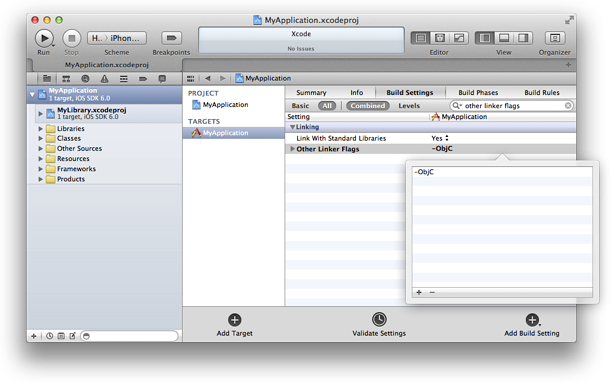
Task: Show the Utilities pane view button
Action: pos(523,38)
